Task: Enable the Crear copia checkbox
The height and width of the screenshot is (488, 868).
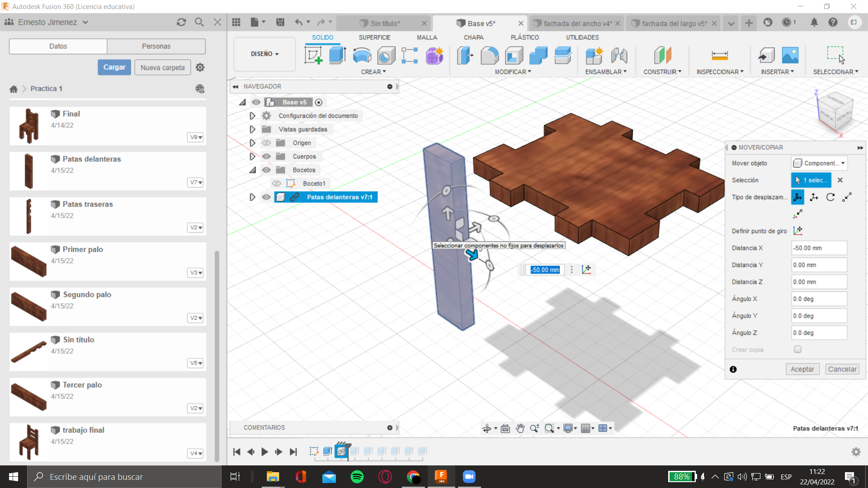Action: [797, 349]
